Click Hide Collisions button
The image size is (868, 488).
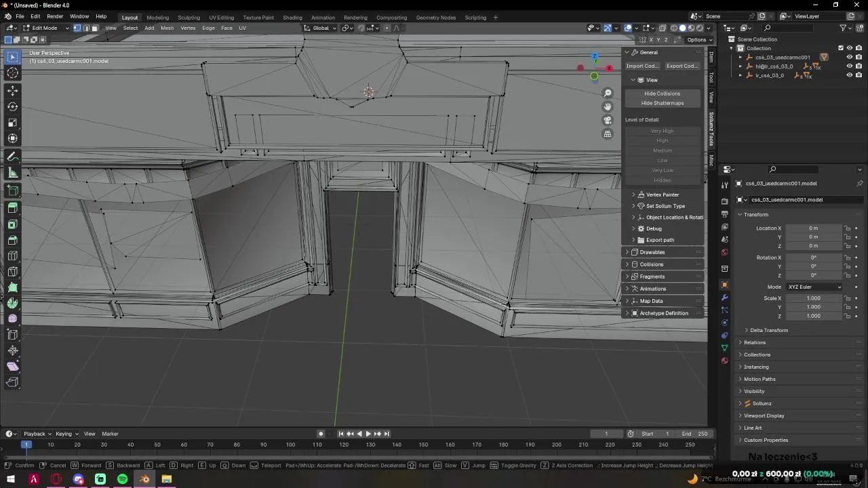click(x=663, y=94)
